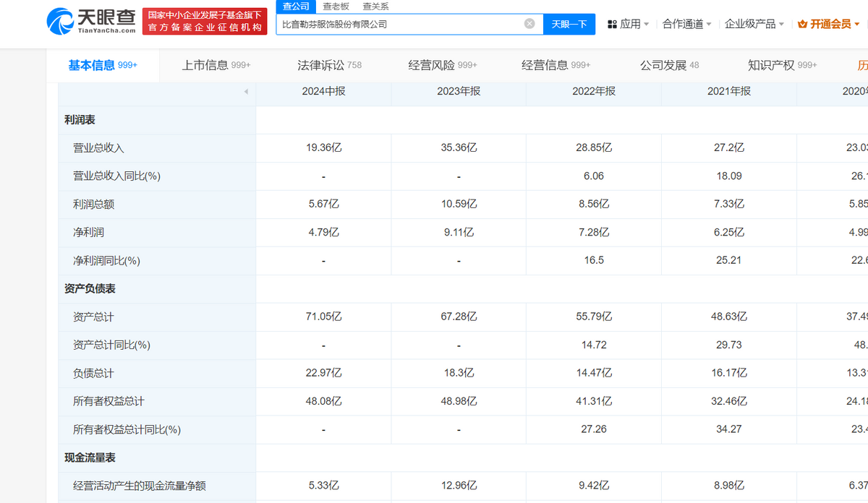Viewport: 868px width, 503px height.
Task: Open the 应用 dropdown menu
Action: [x=629, y=24]
